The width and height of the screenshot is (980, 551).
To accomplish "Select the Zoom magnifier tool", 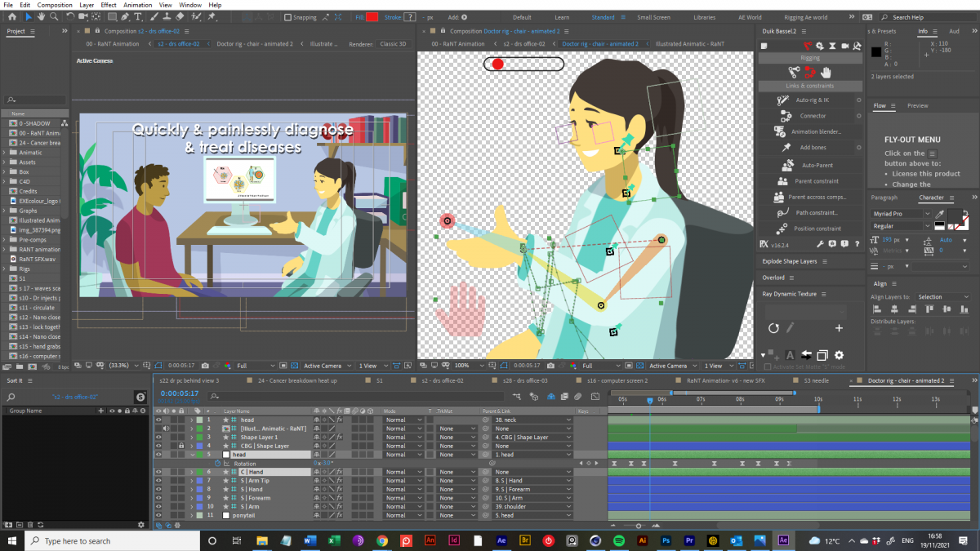I will [x=54, y=16].
